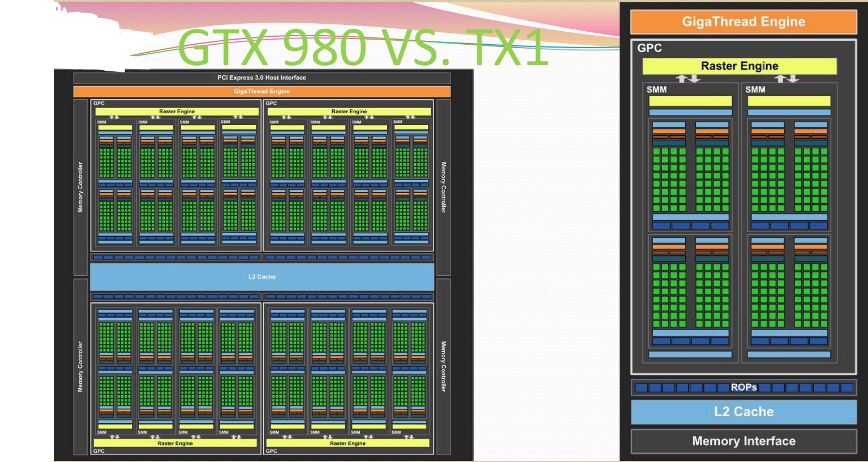Click Raster Engine in lower-right GPC of GTX 980

coord(347,443)
